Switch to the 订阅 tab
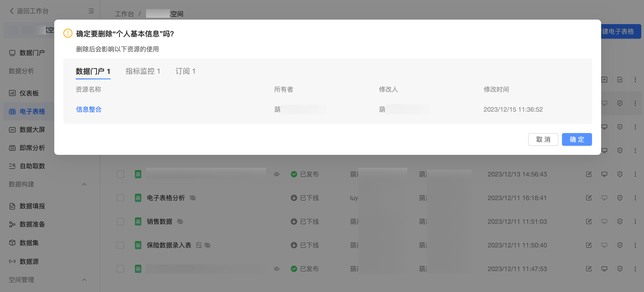The width and height of the screenshot is (644, 292). click(x=185, y=71)
